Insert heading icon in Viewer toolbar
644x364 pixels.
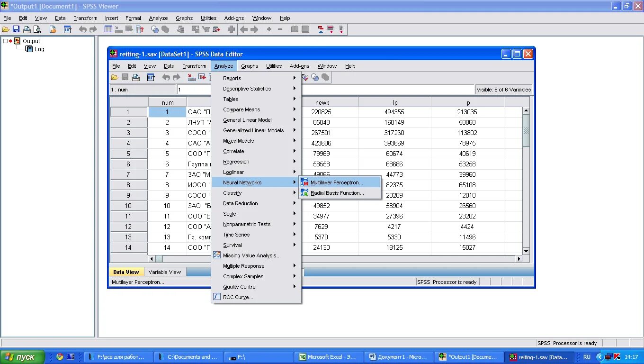321,29
